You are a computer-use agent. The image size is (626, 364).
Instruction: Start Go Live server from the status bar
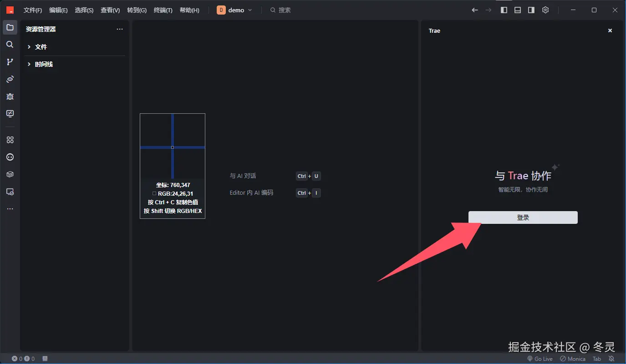540,359
